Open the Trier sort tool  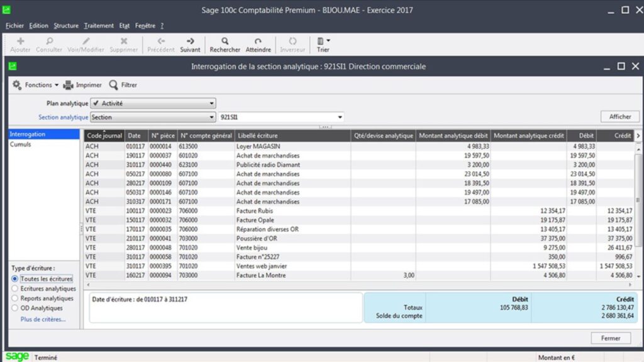click(x=323, y=45)
